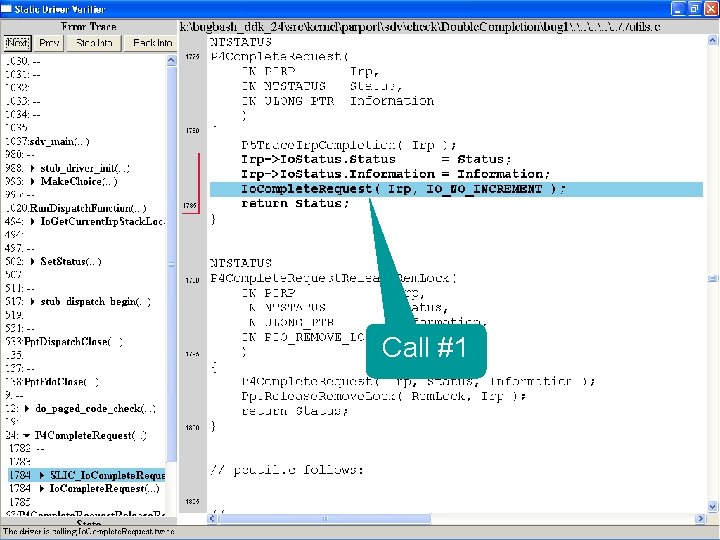Click the 'return Status;' line under IoCompleteRequest
This screenshot has height=540, width=720.
295,203
